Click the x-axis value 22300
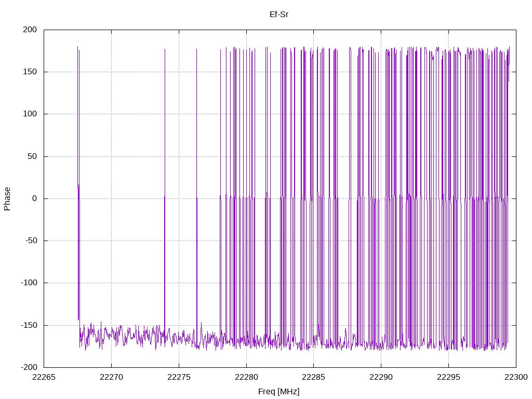Screen dimensions: 532x399 (516, 377)
